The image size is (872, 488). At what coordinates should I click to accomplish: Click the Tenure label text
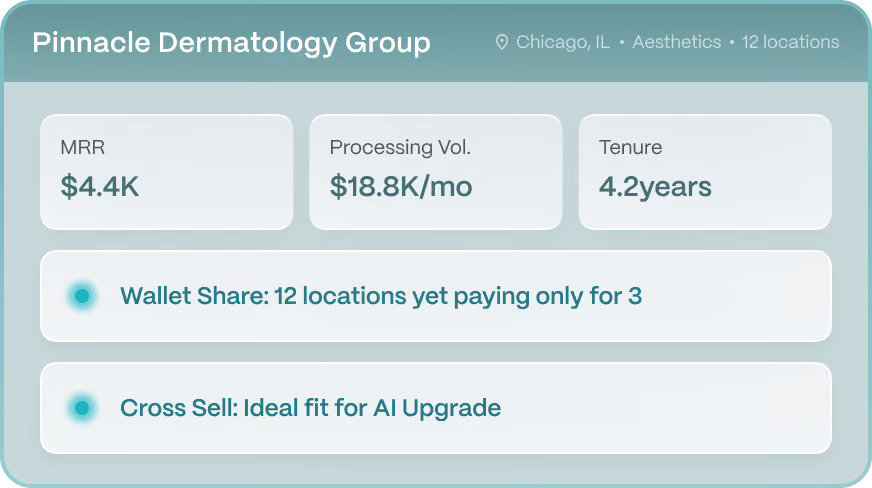(x=630, y=147)
